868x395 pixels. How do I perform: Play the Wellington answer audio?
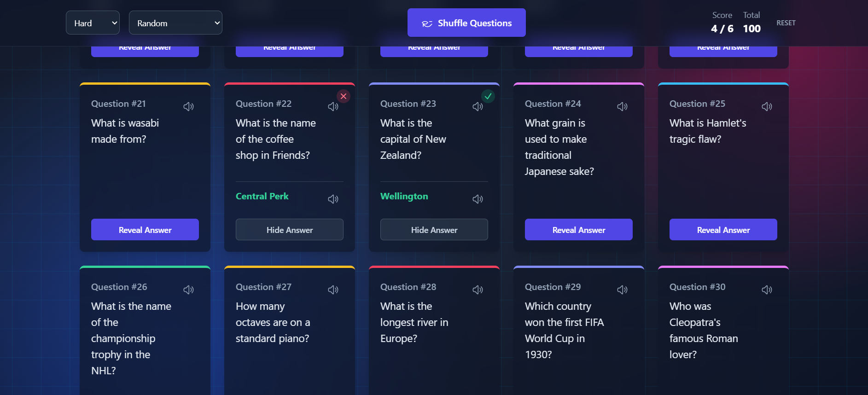478,199
